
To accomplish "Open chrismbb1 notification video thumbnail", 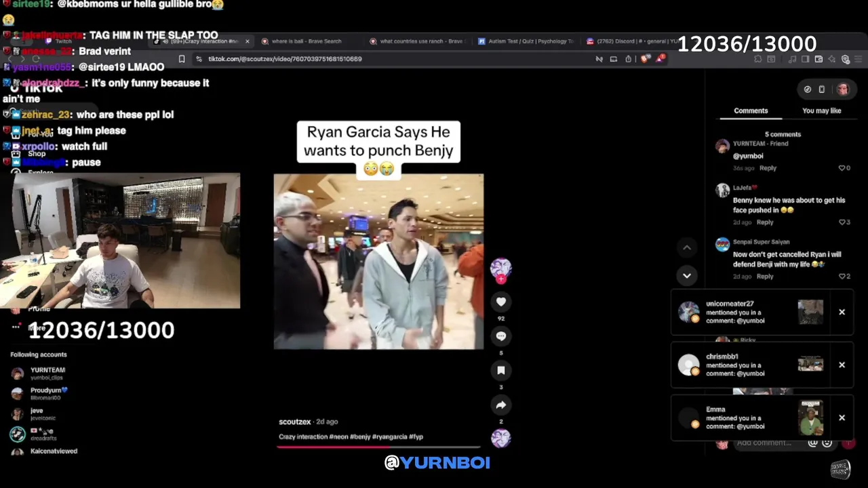I will (x=810, y=365).
